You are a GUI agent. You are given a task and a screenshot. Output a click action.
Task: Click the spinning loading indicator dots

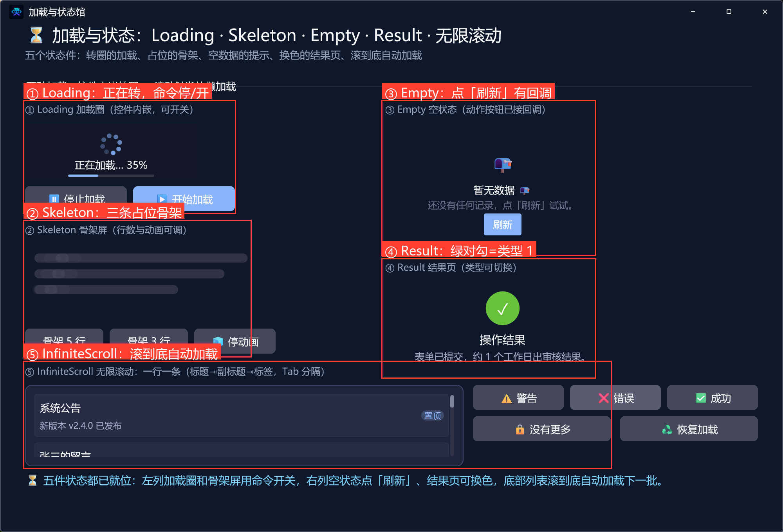(x=111, y=144)
